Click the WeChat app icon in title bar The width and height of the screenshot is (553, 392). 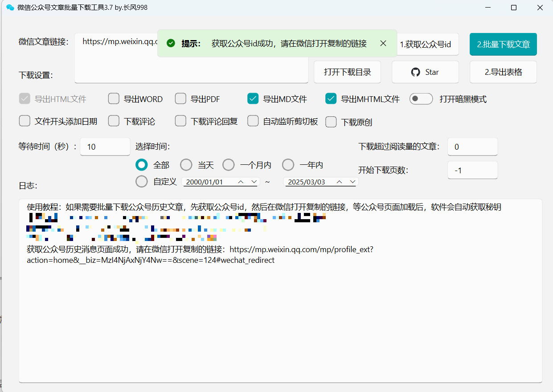tap(10, 8)
